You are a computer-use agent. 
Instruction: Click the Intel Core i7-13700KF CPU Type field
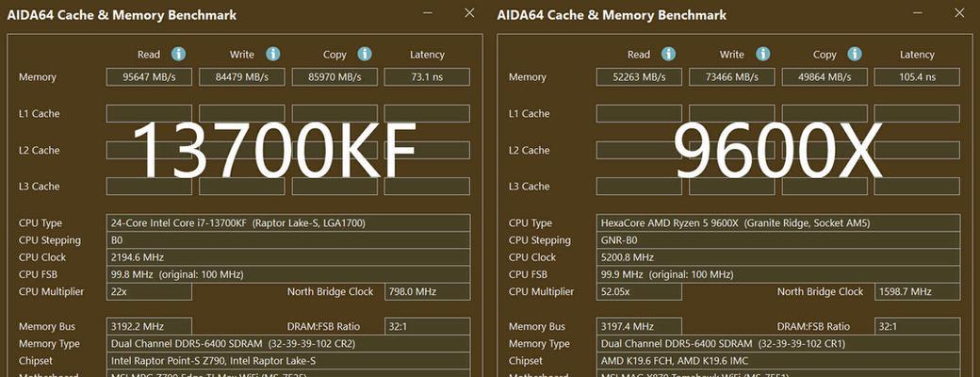[287, 223]
